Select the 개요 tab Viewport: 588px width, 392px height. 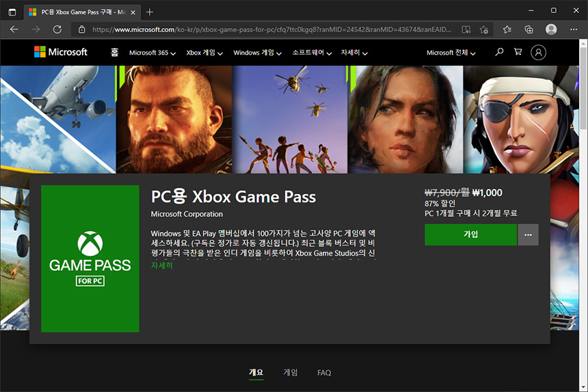click(x=256, y=372)
